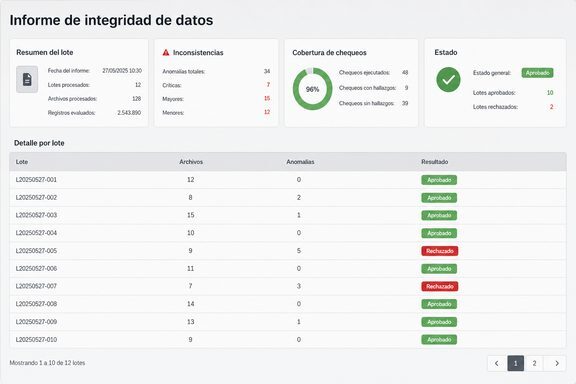
Task: Click the Informe de integridad de datos title
Action: (x=111, y=20)
